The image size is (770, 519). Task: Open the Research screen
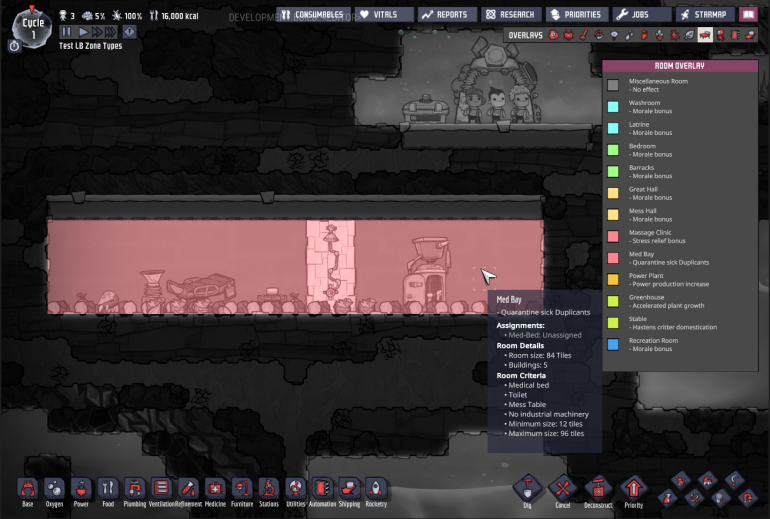point(511,15)
